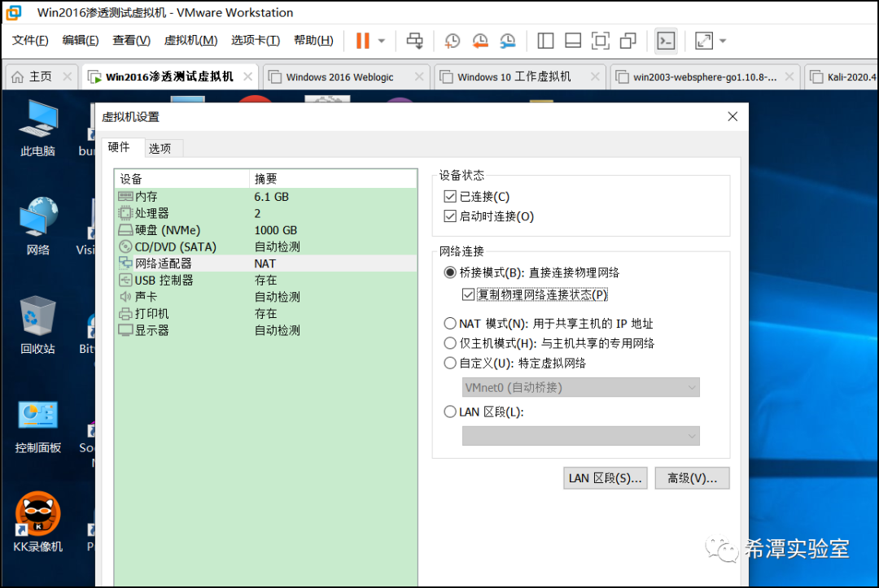The height and width of the screenshot is (588, 879).
Task: Toggle the 启动时连接(O) checkbox
Action: 449,216
